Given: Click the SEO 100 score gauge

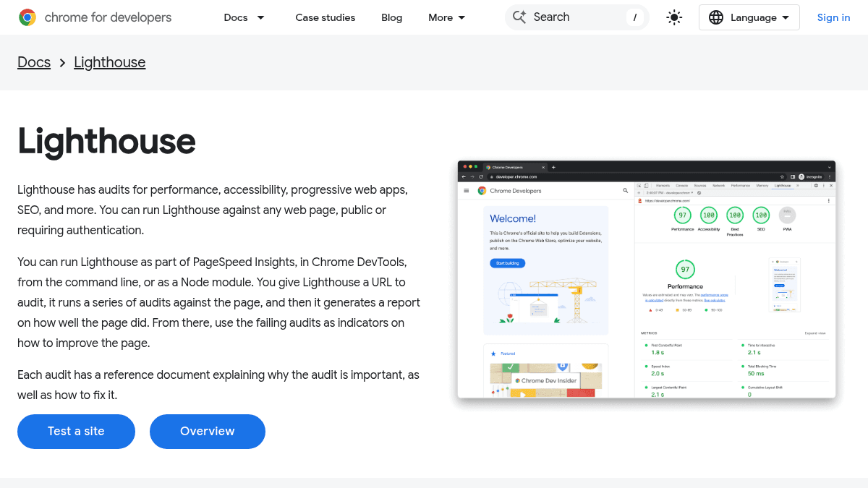Looking at the screenshot, I should pos(761,215).
